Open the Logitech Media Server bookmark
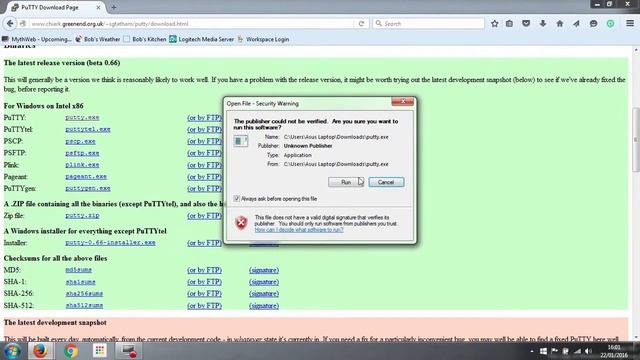This screenshot has width=640, height=360. pyautogui.click(x=202, y=39)
